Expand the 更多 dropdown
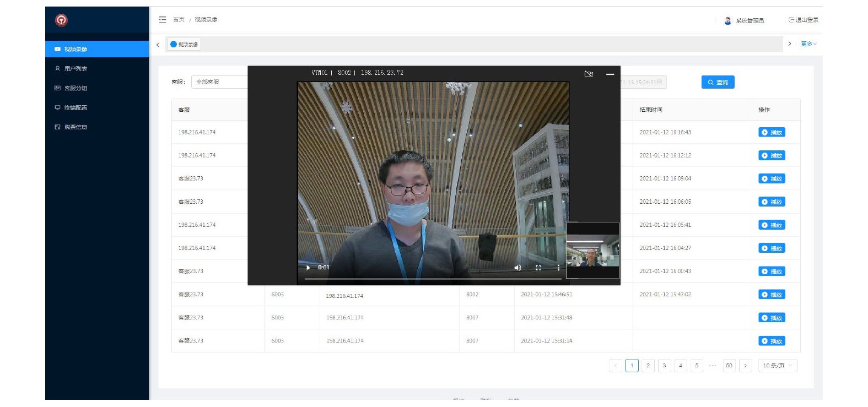The height and width of the screenshot is (407, 868). point(808,44)
